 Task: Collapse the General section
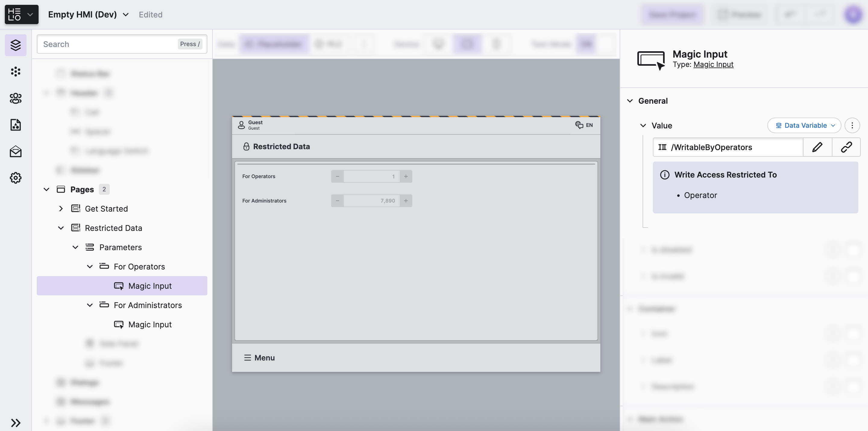click(630, 101)
